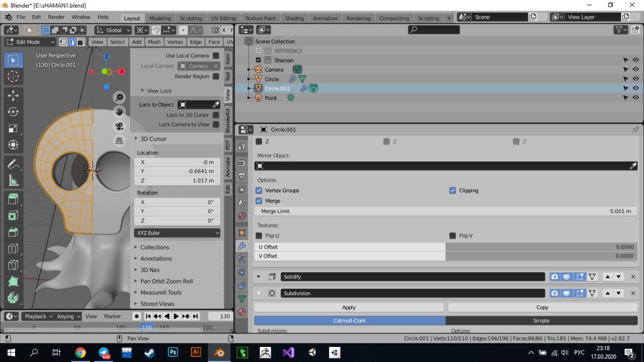Viewport: 644px width, 362px height.
Task: Activate the Inset Faces tool
Action: [14, 216]
